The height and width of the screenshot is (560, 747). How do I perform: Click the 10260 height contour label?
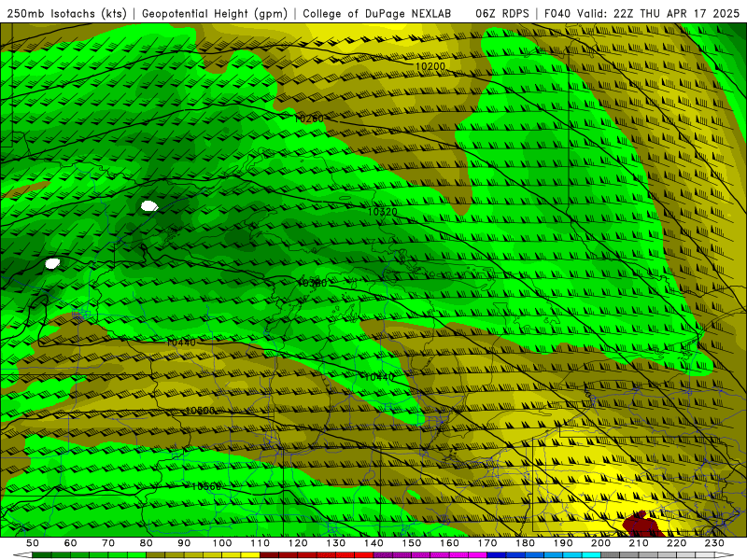point(309,119)
